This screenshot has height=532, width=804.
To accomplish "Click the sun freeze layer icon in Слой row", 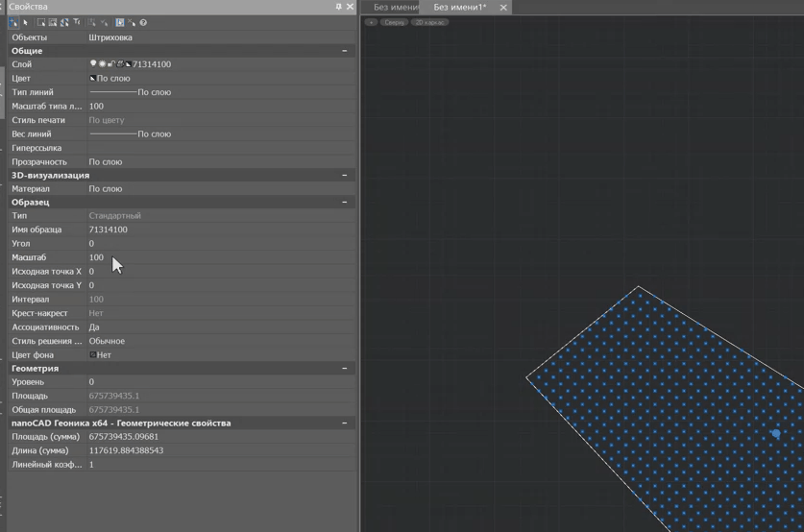I will tap(102, 64).
